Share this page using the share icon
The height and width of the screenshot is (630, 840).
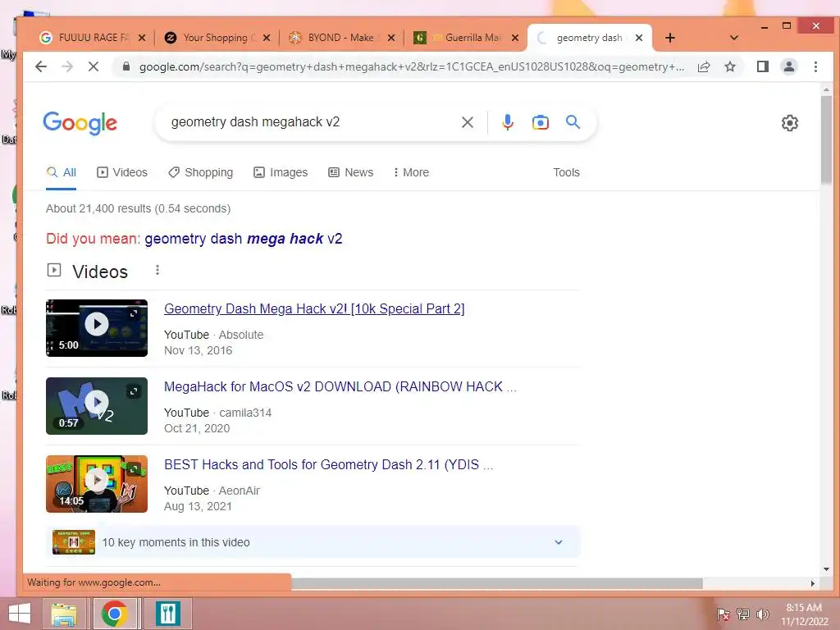pos(704,66)
